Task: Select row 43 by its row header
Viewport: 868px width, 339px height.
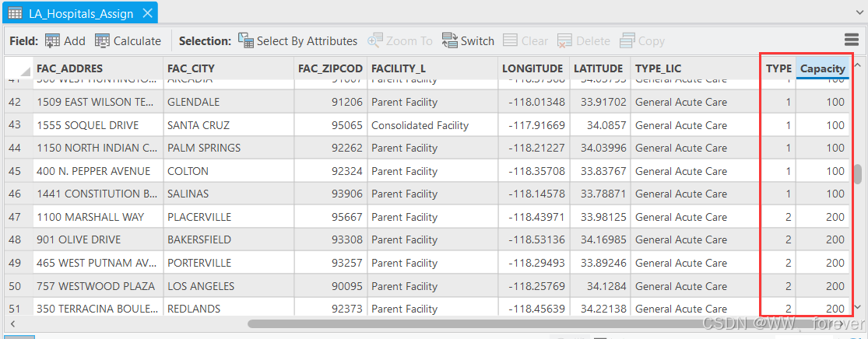Action: 18,125
